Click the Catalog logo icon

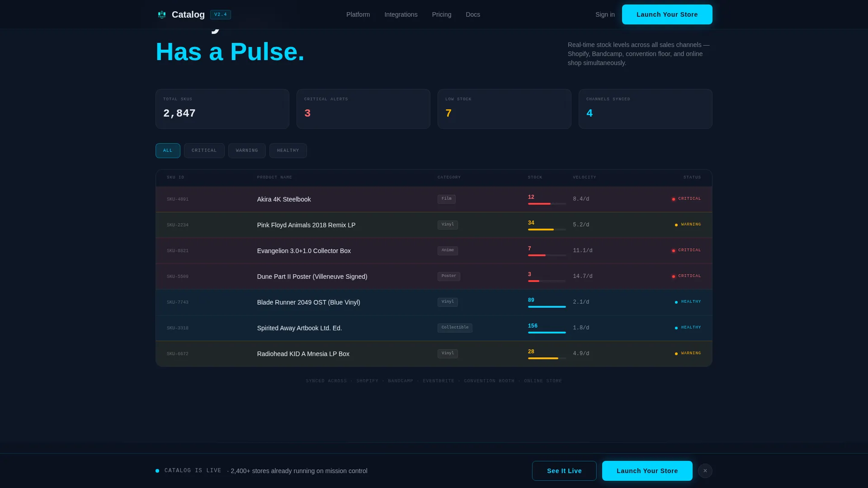coord(162,14)
